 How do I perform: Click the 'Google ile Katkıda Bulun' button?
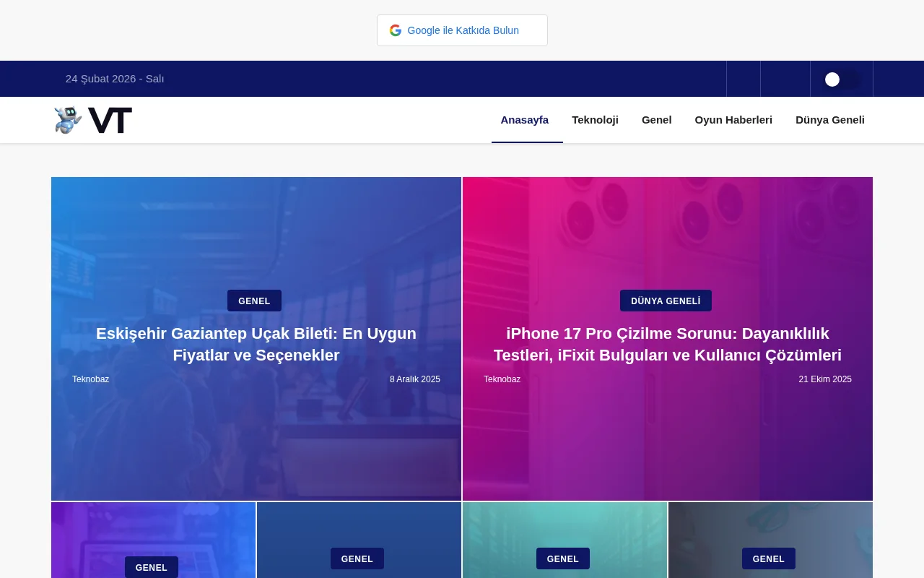[462, 30]
